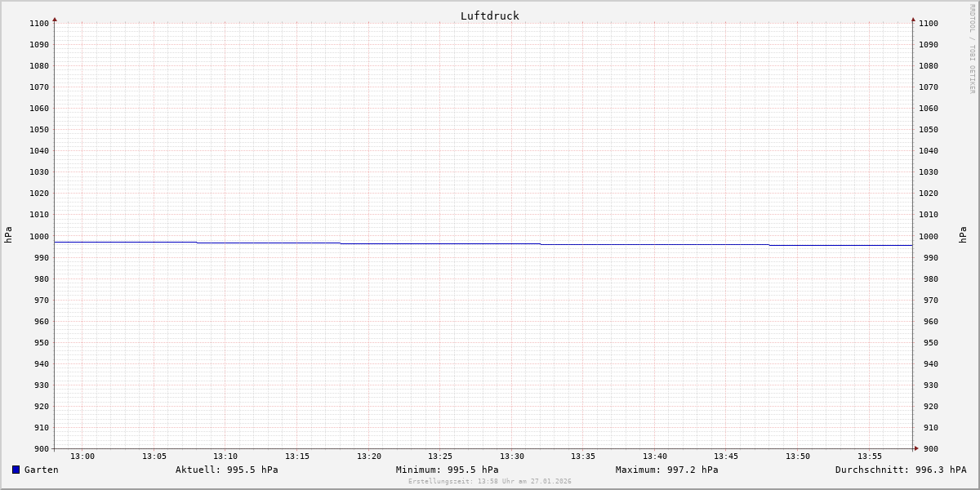Click the Erstellungszeit timestamp footer text
980x490 pixels.
click(489, 481)
